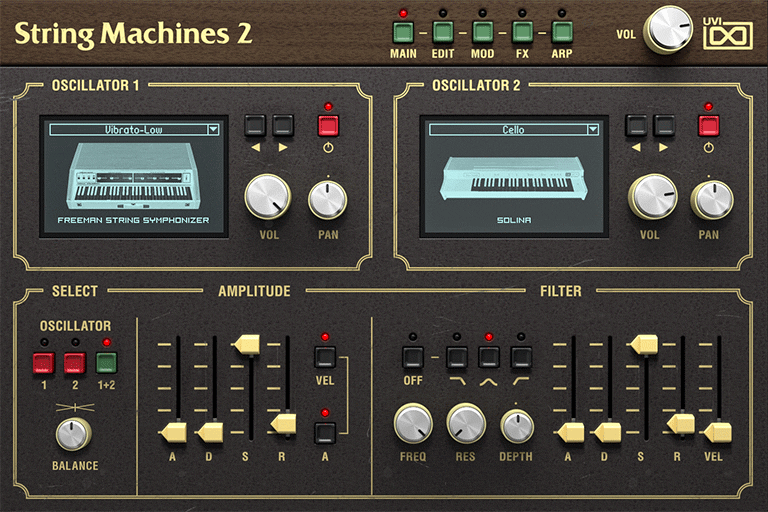Toggle Oscillator 1 power button
The height and width of the screenshot is (512, 768).
[328, 126]
